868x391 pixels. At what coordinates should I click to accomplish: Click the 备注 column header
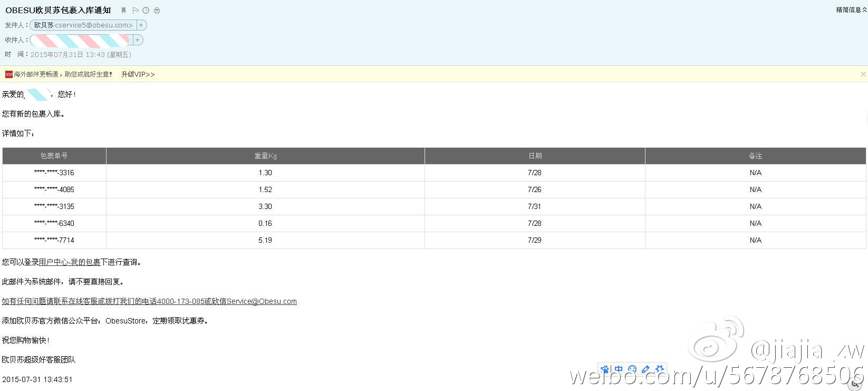pos(755,156)
